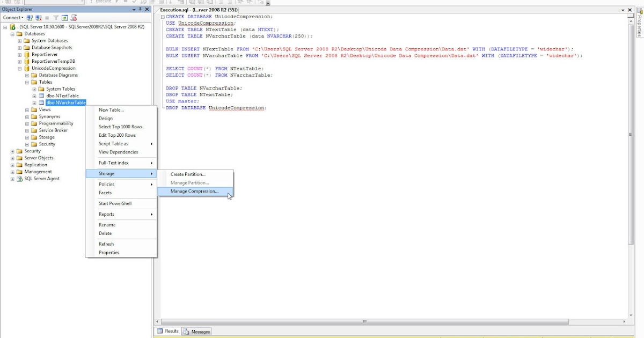This screenshot has width=644, height=338.
Task: Toggle Object Explorer auto-hide pin
Action: pos(140,9)
